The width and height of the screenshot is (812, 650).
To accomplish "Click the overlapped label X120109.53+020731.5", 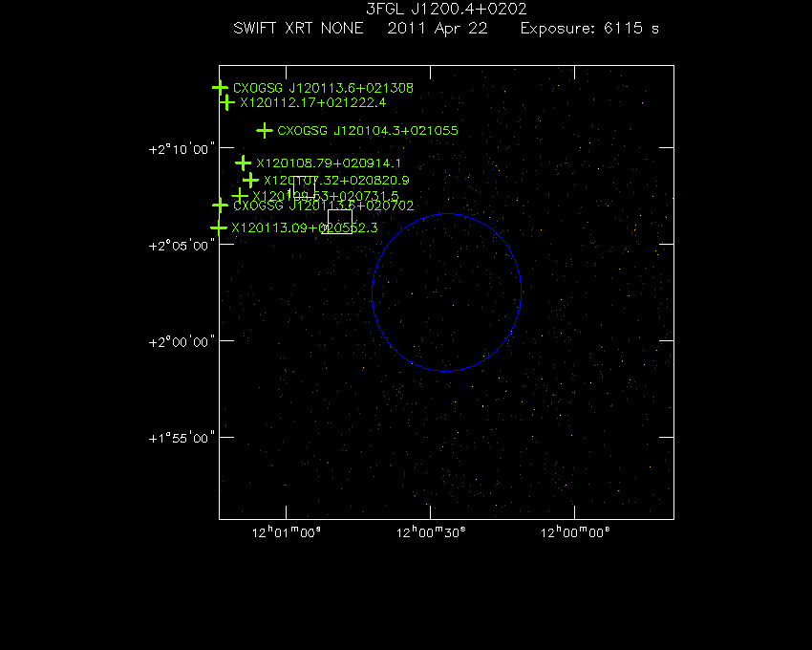I will [x=325, y=196].
